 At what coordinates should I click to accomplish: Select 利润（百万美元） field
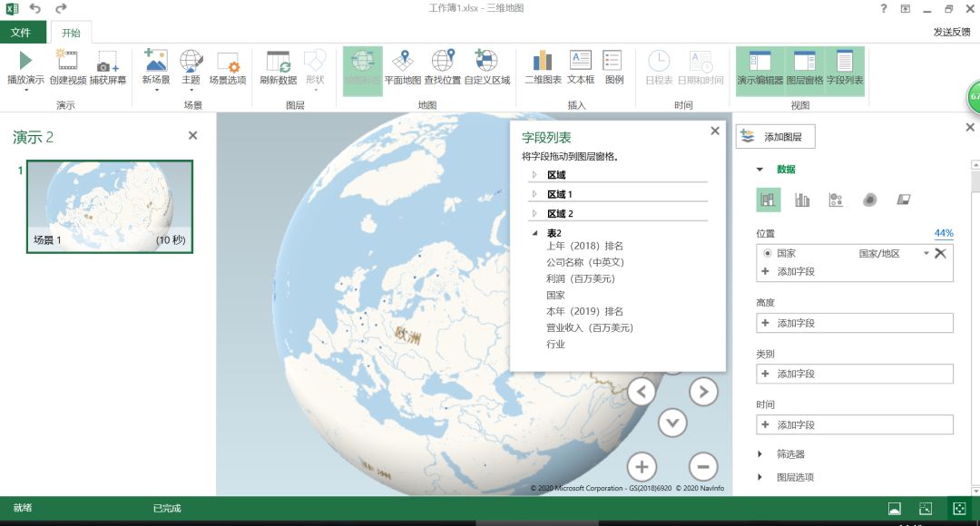pyautogui.click(x=581, y=278)
